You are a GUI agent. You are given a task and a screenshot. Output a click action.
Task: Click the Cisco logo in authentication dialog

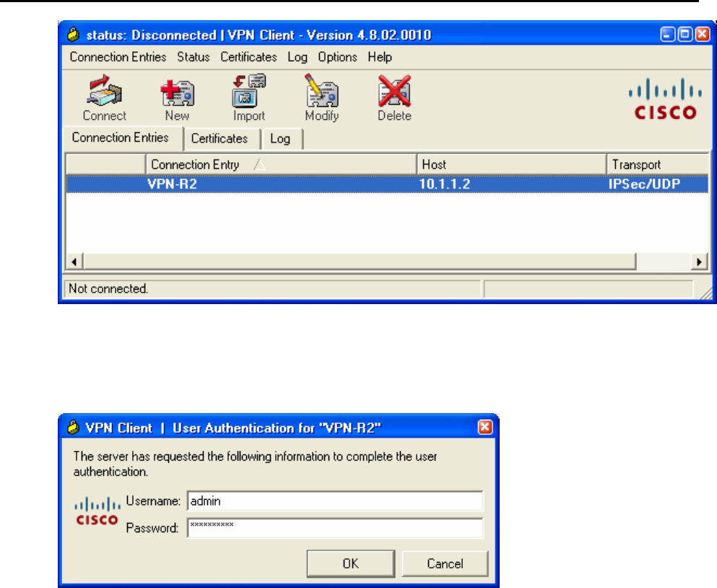coord(97,511)
